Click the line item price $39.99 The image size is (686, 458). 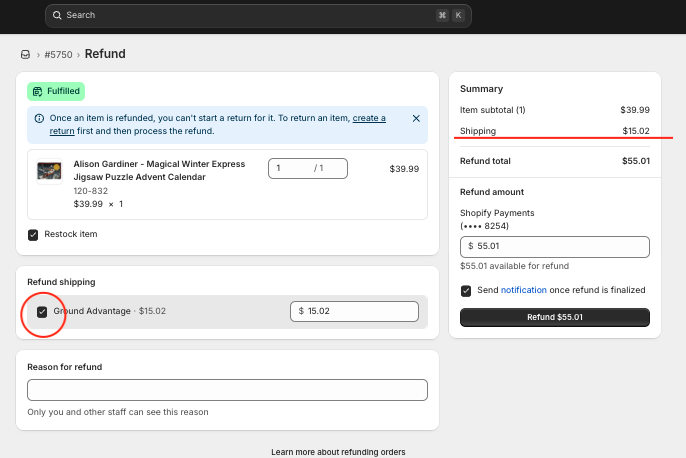(404, 169)
